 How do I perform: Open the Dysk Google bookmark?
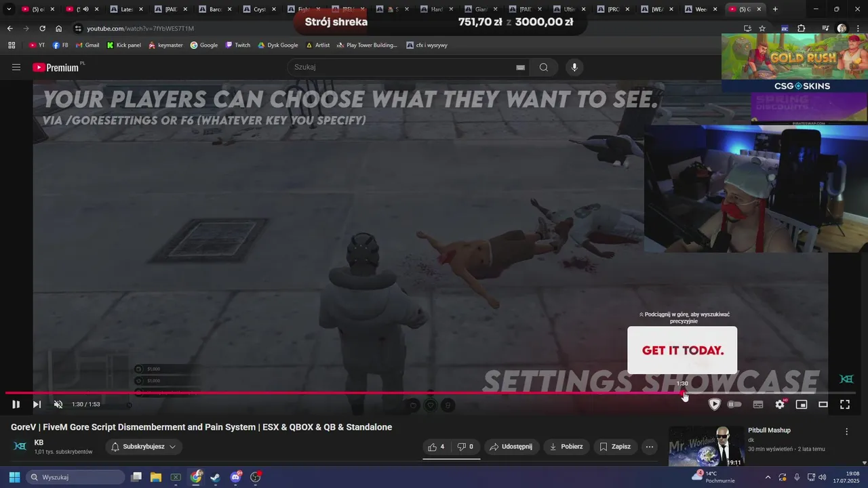click(278, 45)
